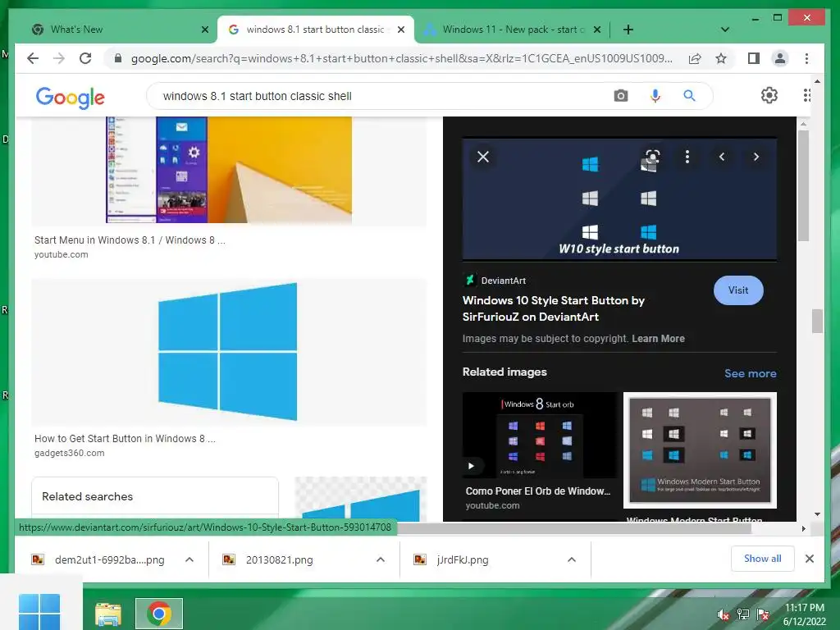The width and height of the screenshot is (840, 630).
Task: Open the Learn More copyright link
Action: [658, 339]
